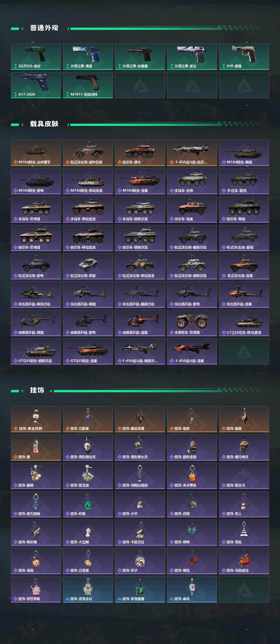Open the 挂饰-悠然茶歇 cupcake charm

(x=36, y=589)
